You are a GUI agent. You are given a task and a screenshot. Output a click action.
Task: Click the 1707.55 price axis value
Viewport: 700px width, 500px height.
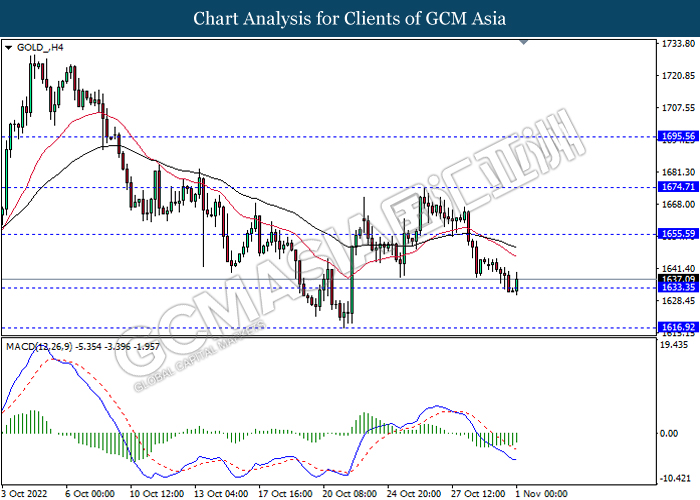(x=679, y=108)
